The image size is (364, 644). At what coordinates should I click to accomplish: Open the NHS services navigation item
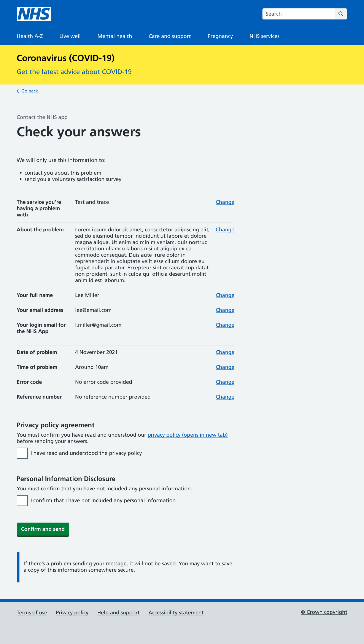(264, 36)
